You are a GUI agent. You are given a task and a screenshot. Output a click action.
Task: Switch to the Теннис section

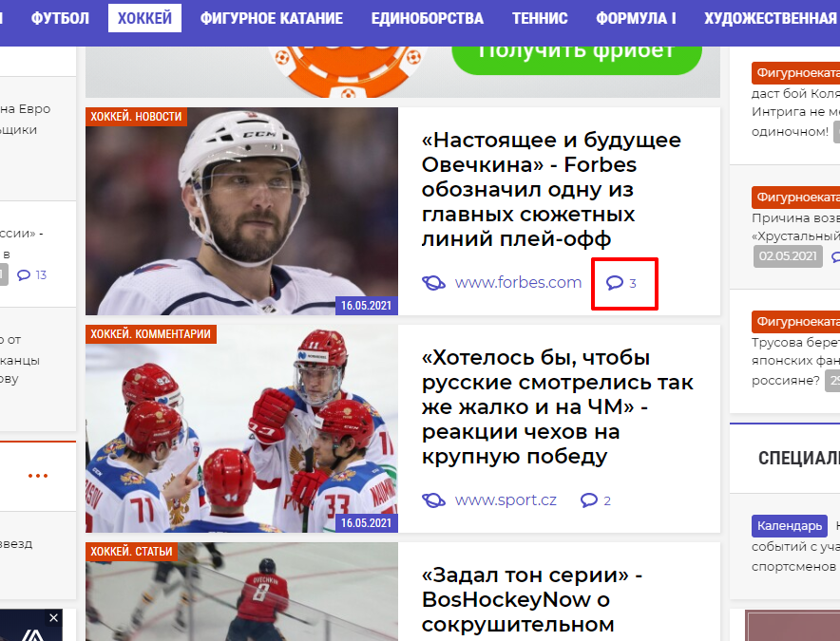tap(540, 18)
